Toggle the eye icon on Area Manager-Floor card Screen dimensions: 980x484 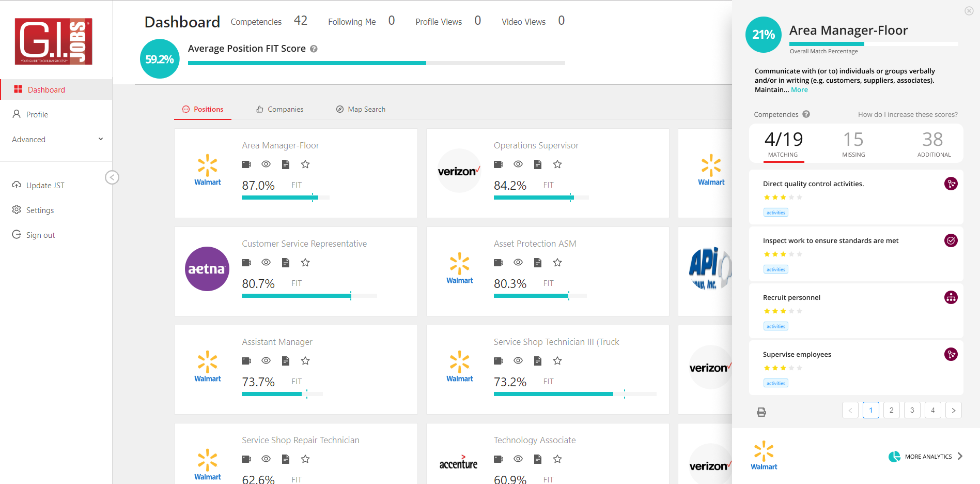click(266, 164)
